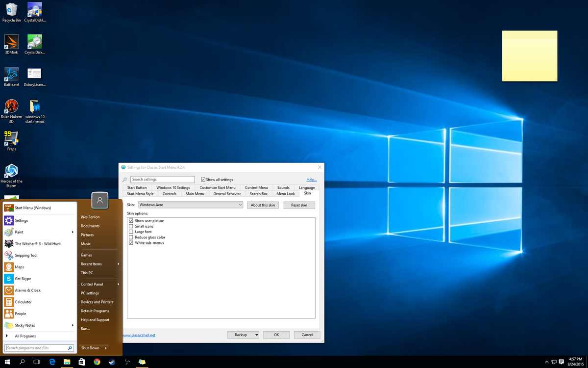
Task: Turn off White sub-menus
Action: click(x=131, y=242)
